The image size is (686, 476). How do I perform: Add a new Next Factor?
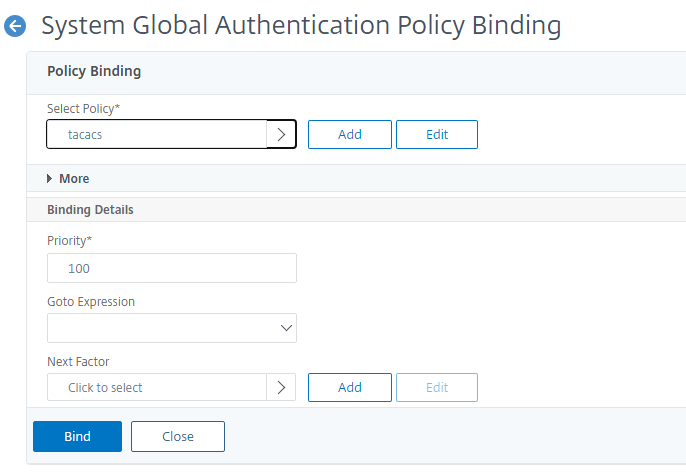pyautogui.click(x=350, y=387)
